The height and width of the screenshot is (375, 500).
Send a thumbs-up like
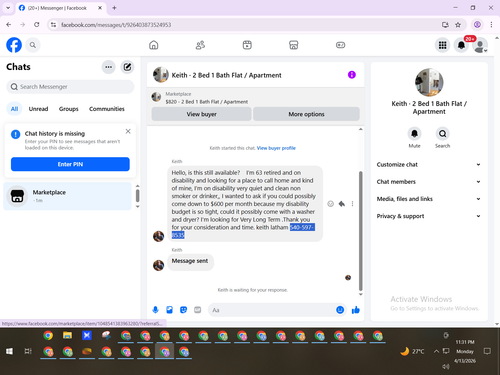pyautogui.click(x=356, y=310)
